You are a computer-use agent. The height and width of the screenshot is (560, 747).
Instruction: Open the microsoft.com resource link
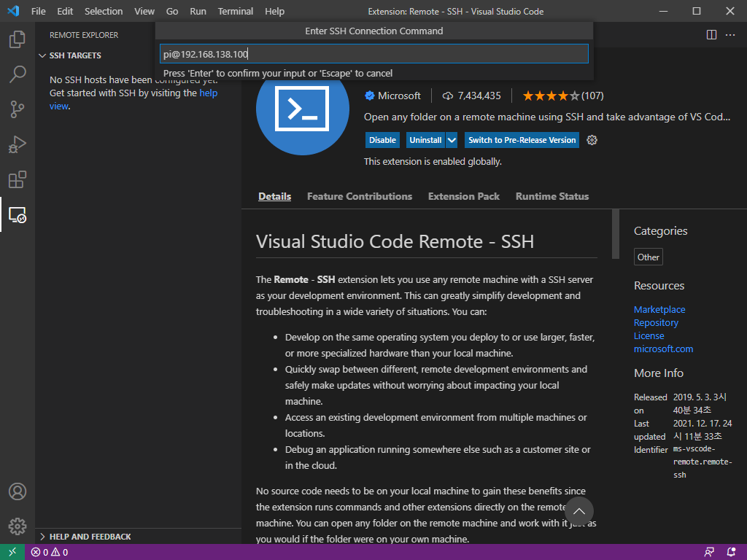[663, 349]
